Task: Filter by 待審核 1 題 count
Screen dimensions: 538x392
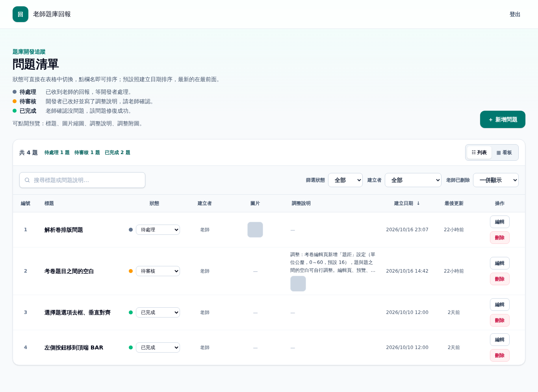Action: 87,152
